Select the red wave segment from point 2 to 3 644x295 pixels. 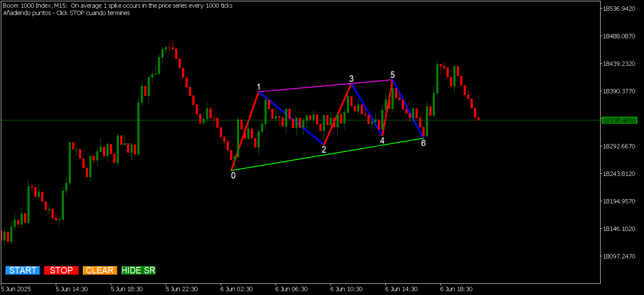(x=337, y=114)
